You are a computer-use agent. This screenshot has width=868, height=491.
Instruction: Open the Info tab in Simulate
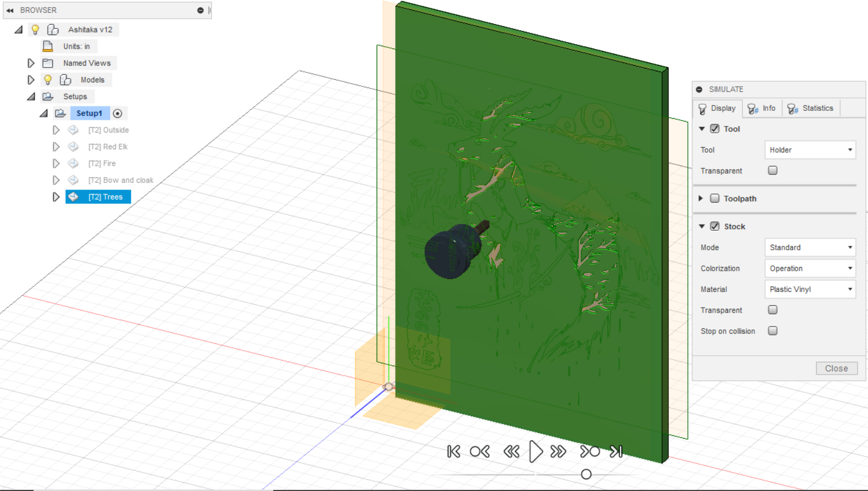[762, 108]
